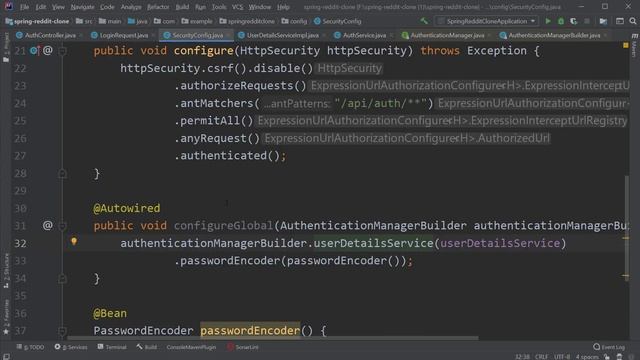640x360 pixels.
Task: Click spring-reddit-clone breadcrumb root
Action: (37, 21)
